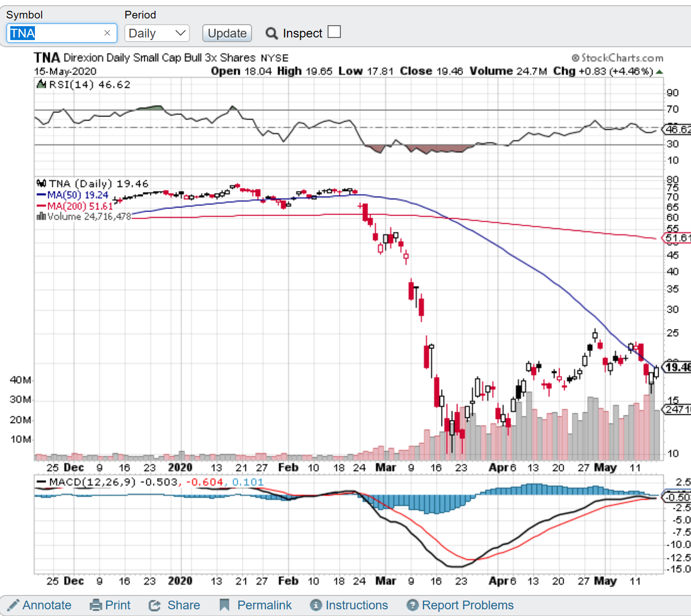Open the Print link
Viewport: 691px width, 616px height.
118,605
